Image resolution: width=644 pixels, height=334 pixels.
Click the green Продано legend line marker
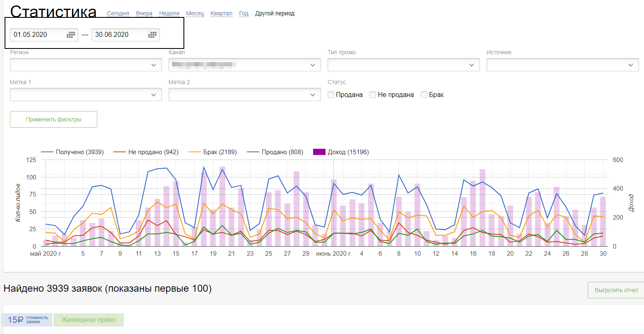[x=253, y=152]
